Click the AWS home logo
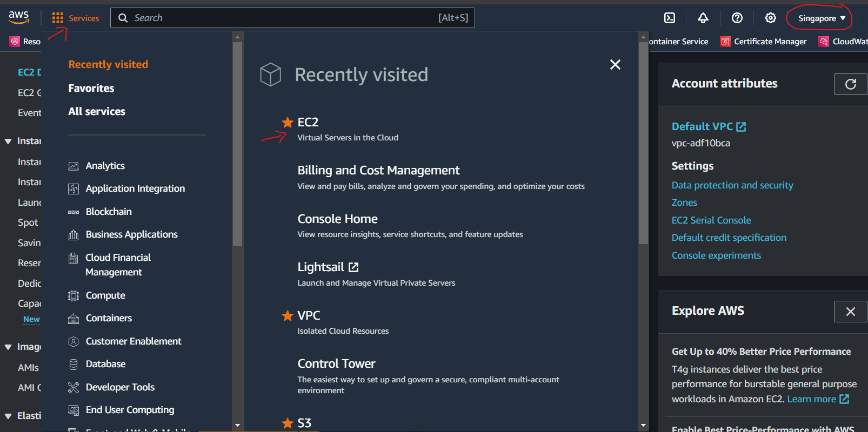The height and width of the screenshot is (432, 868). coord(19,17)
